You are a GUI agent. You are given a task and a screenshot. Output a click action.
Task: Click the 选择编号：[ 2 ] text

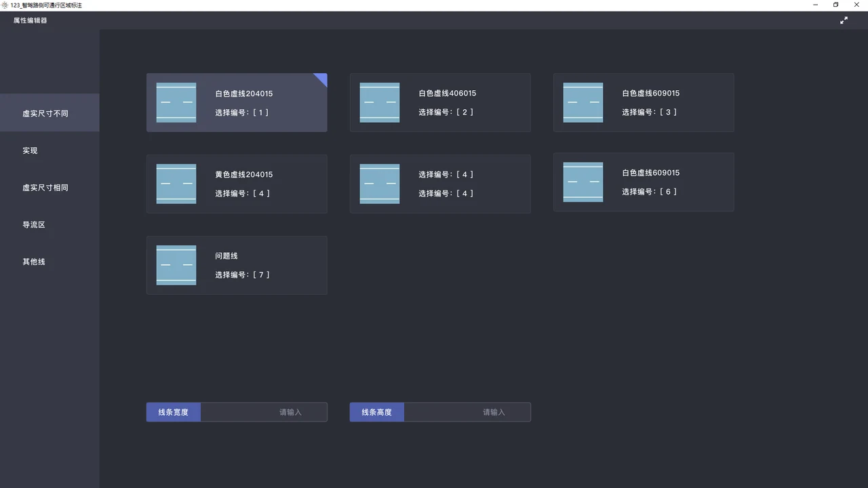coord(446,113)
